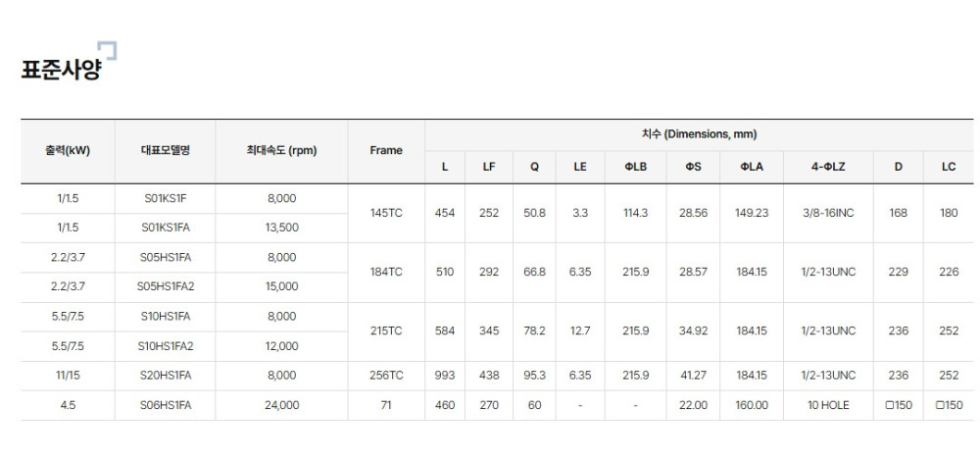Click the bracket decoration beside 표준사양 heading
Image resolution: width=980 pixels, height=458 pixels.
point(108,51)
